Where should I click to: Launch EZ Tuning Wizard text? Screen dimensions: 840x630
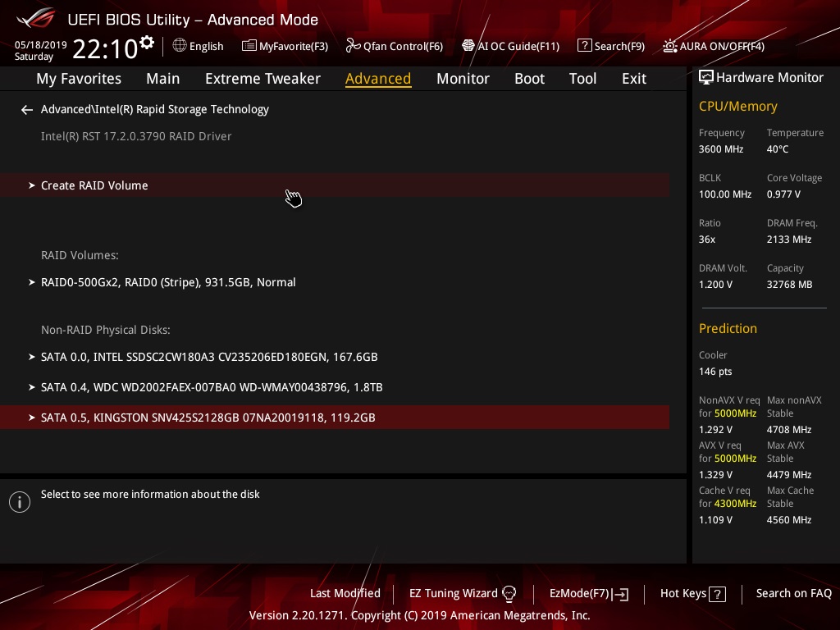tap(453, 594)
